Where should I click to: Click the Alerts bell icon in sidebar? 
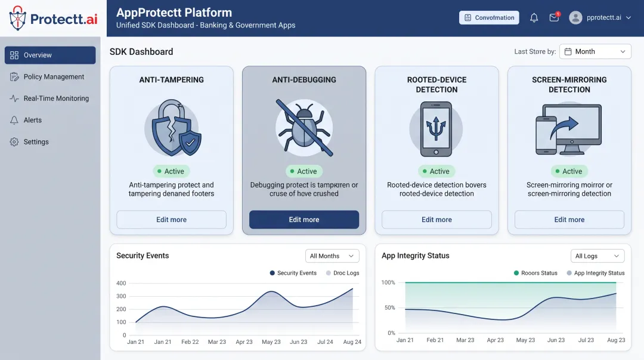click(14, 120)
